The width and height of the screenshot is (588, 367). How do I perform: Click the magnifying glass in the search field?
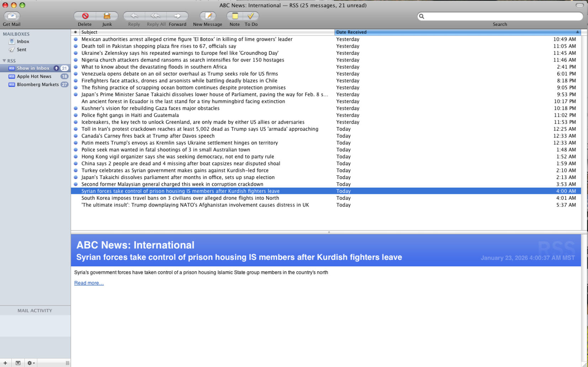422,16
